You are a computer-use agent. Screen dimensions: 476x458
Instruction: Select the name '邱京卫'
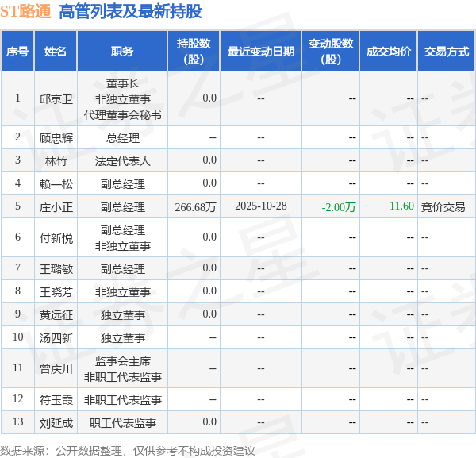coord(56,99)
